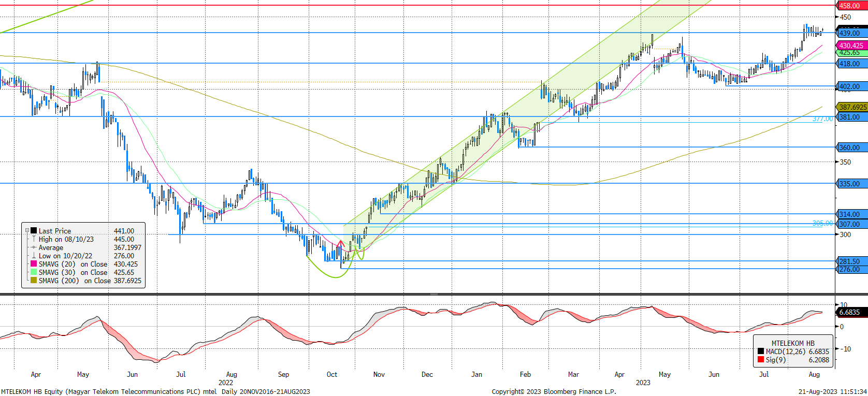Screen dimensions: 868x396
Task: Click the blue 439.00 price axis tag
Action: pos(851,33)
